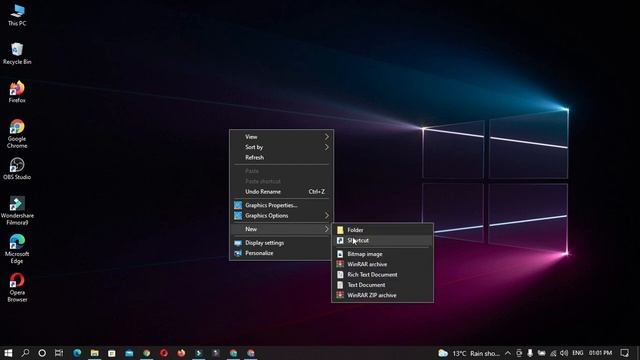
Task: Open Personalize from the context menu
Action: click(282, 253)
